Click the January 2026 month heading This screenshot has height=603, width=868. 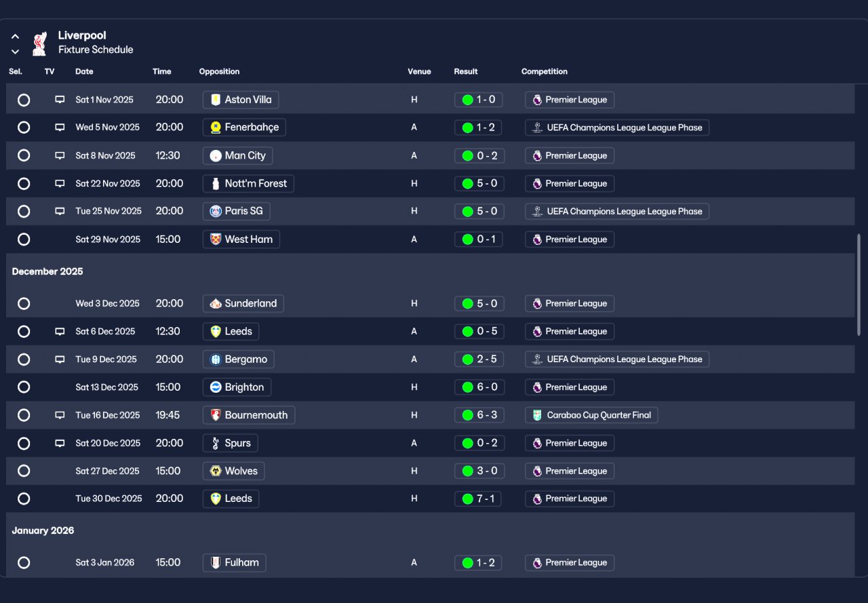click(x=43, y=530)
